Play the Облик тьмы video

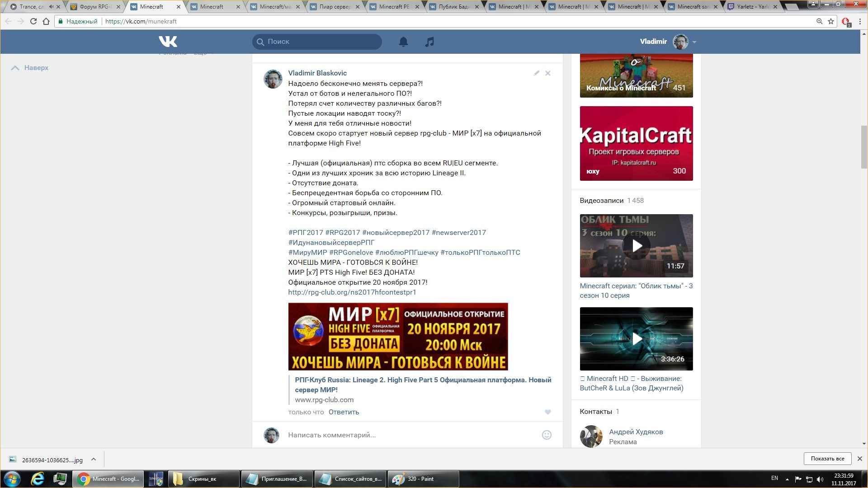click(x=636, y=246)
